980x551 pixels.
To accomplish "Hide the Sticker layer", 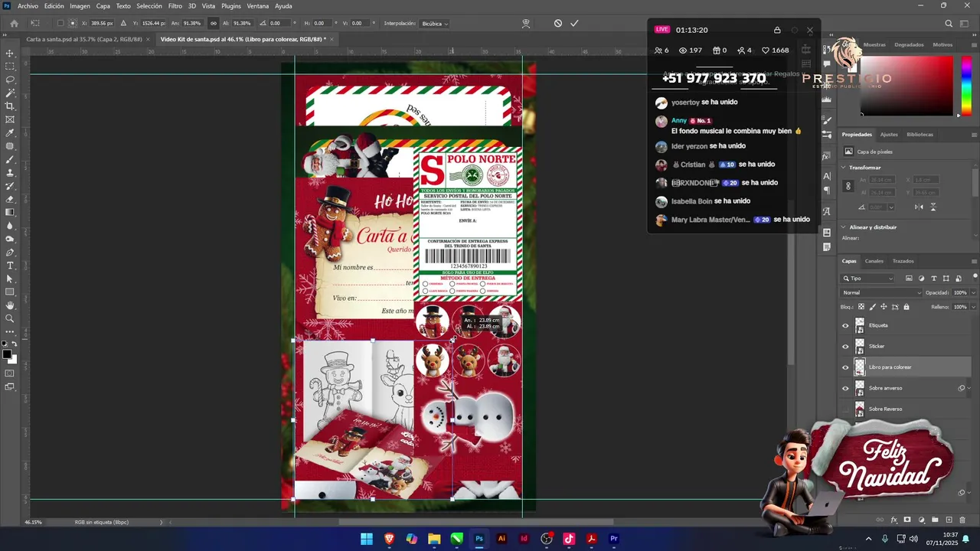I will click(845, 346).
